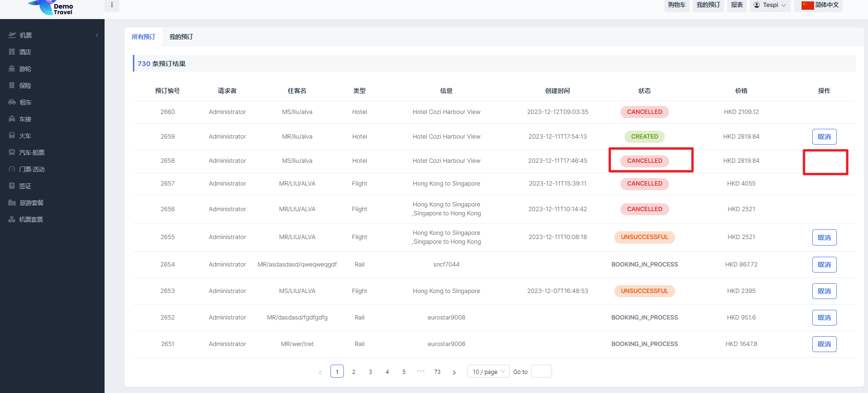Open the 酒店 hotel icon in sidebar
Image resolution: width=868 pixels, height=393 pixels.
(x=12, y=52)
